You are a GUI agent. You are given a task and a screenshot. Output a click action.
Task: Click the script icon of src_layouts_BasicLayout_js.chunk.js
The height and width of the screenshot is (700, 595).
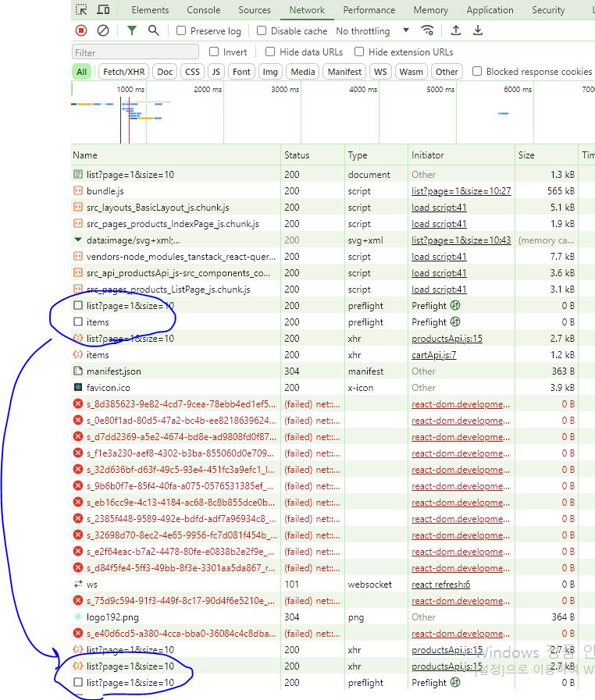pyautogui.click(x=78, y=208)
